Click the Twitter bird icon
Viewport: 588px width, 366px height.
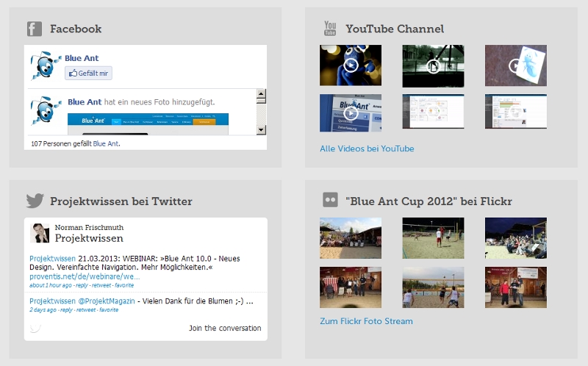tap(35, 201)
